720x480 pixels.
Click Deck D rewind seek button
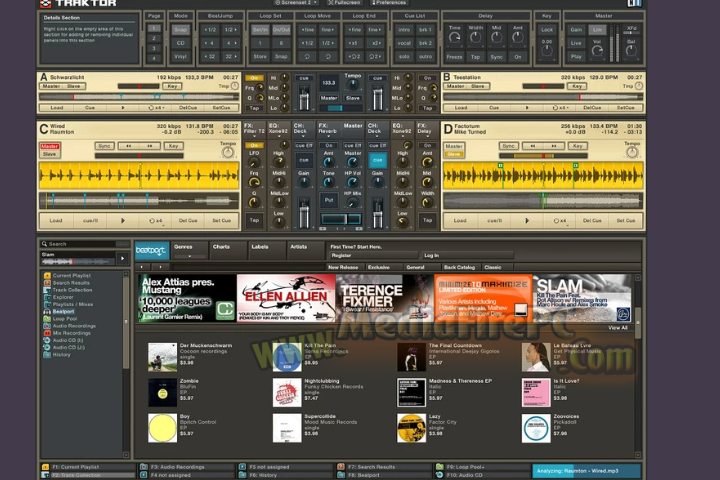[533, 146]
